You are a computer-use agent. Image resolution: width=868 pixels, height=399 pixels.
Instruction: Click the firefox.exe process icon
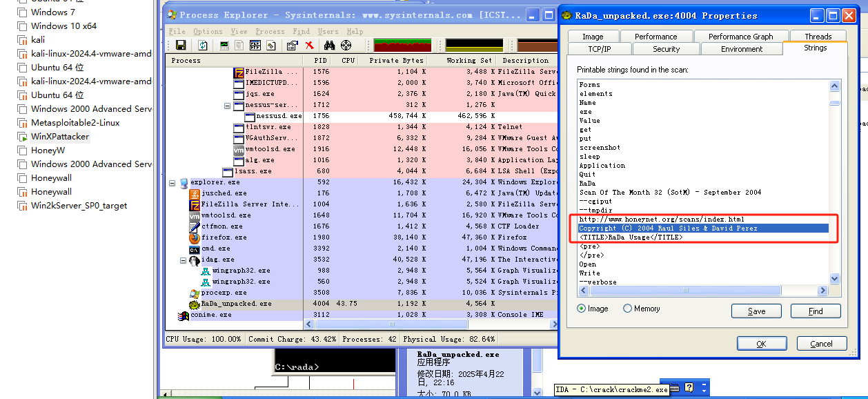(195, 237)
